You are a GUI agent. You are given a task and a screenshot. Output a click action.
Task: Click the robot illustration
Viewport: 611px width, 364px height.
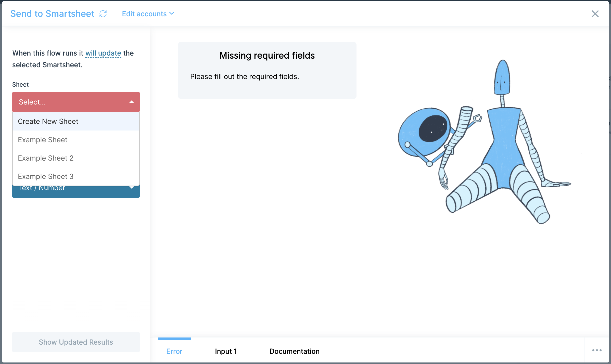(485, 142)
